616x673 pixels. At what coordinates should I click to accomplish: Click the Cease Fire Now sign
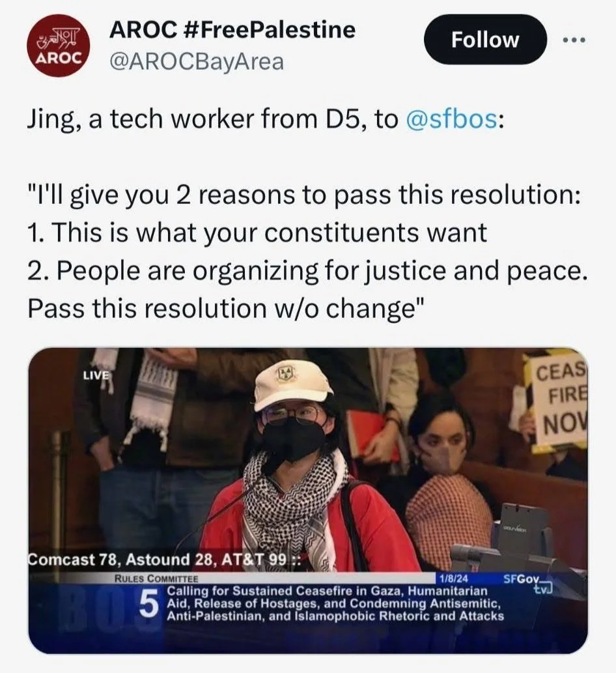559,400
